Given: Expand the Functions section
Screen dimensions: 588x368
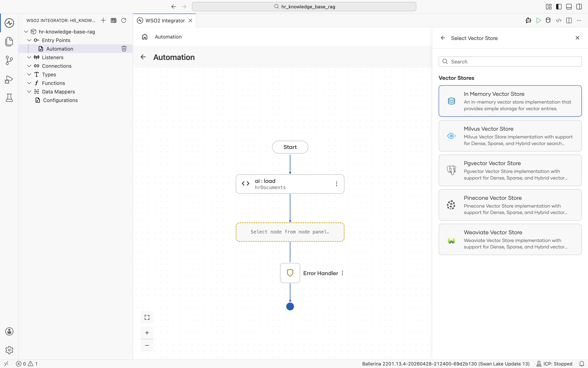Looking at the screenshot, I should click(29, 83).
